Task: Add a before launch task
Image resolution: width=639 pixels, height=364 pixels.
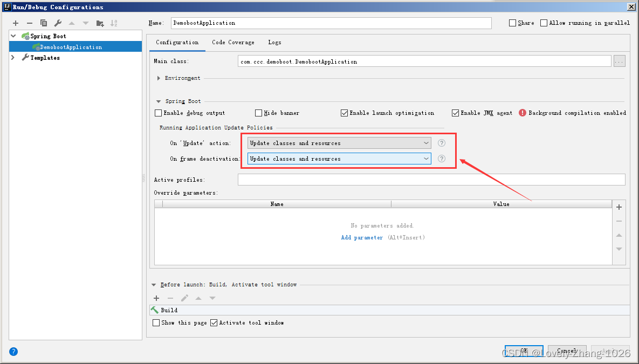Action: click(156, 298)
